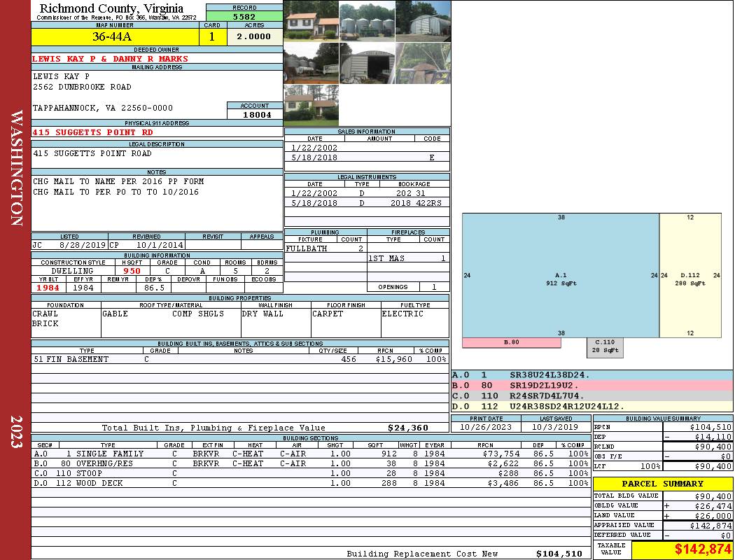Image resolution: width=735 pixels, height=560 pixels.
Task: Click account number 18004
Action: 255,114
